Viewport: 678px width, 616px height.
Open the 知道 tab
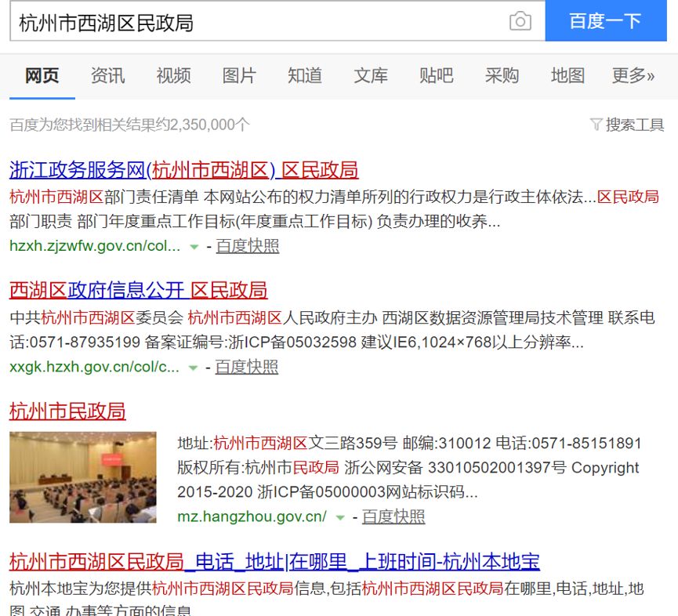click(x=305, y=75)
